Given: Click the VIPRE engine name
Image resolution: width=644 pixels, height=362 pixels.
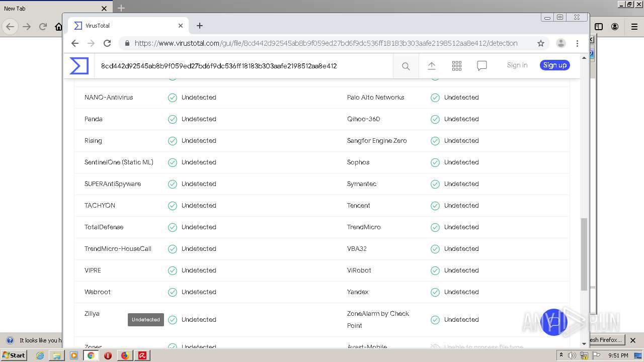Looking at the screenshot, I should [x=93, y=270].
